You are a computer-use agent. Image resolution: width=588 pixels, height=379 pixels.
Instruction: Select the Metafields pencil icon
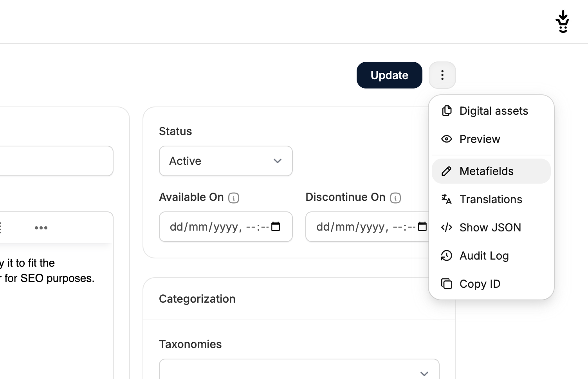[447, 171]
